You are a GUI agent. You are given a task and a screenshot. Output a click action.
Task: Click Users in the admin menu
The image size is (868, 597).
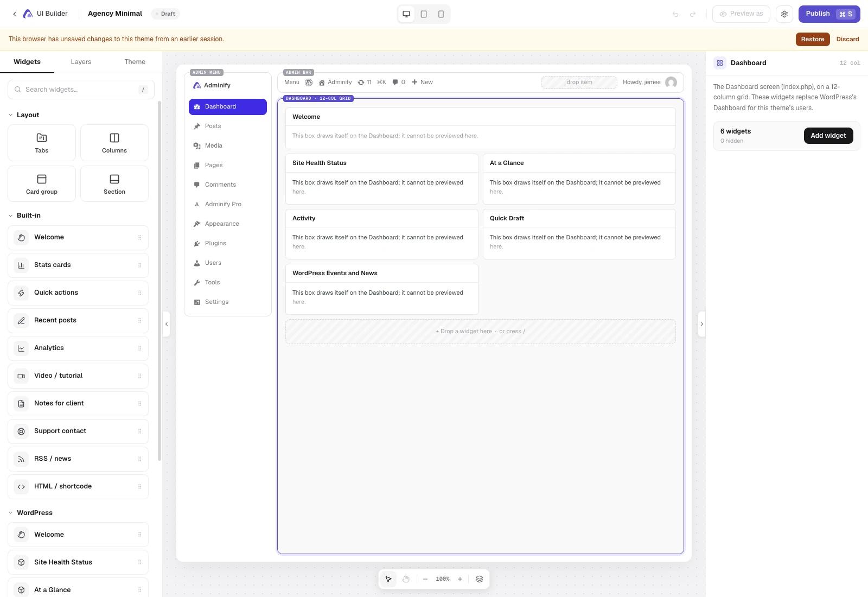[228, 263]
